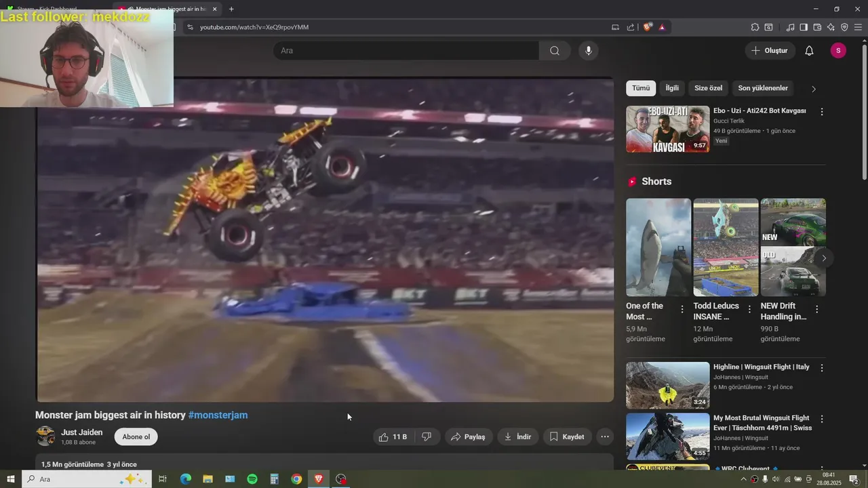Click the Brave Shields lion icon
Screen dimensions: 868x488
[648, 27]
